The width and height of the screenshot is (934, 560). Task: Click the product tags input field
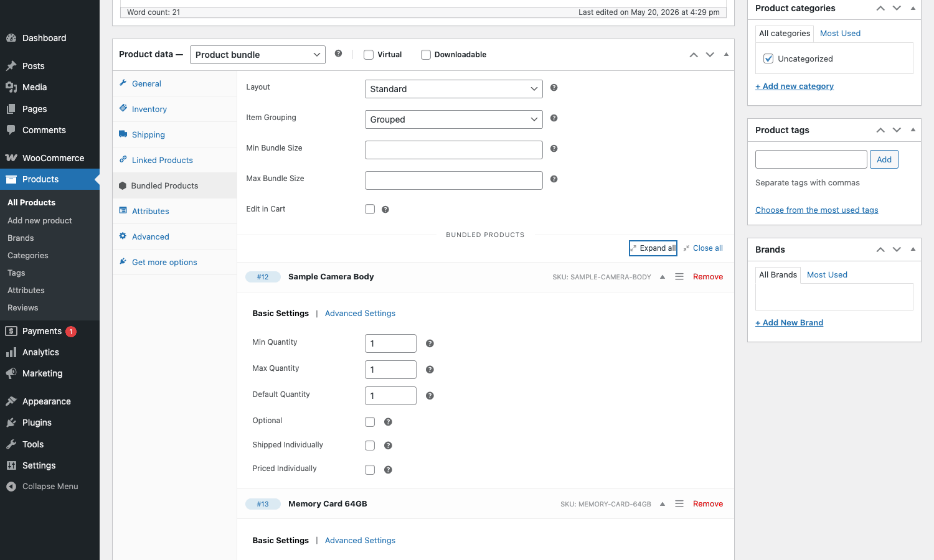click(x=811, y=159)
